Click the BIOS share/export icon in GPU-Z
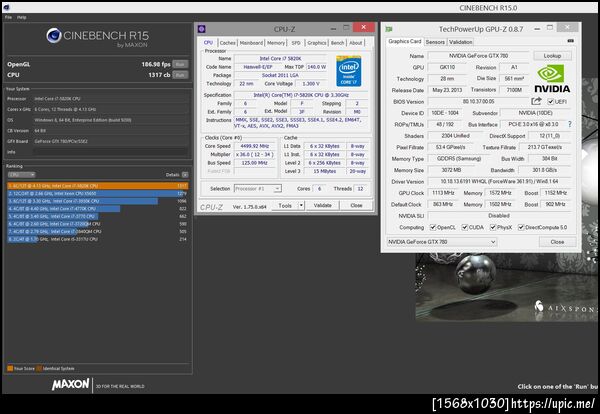 click(x=536, y=101)
